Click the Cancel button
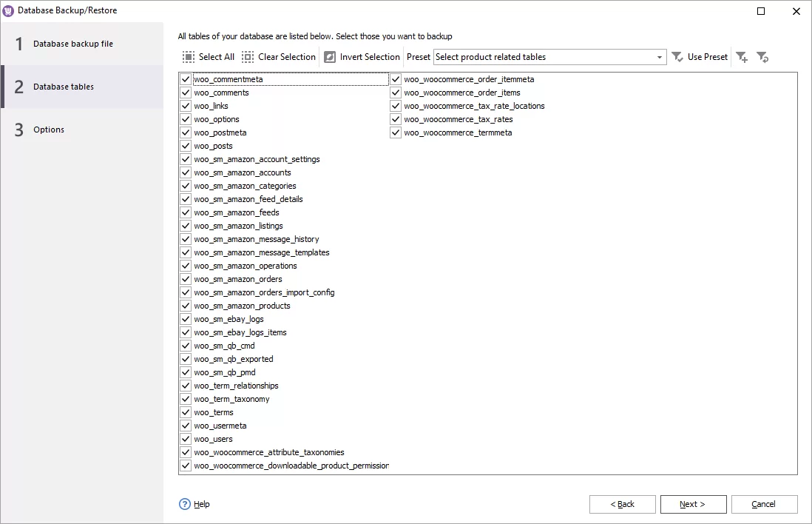This screenshot has height=524, width=812. (x=764, y=504)
